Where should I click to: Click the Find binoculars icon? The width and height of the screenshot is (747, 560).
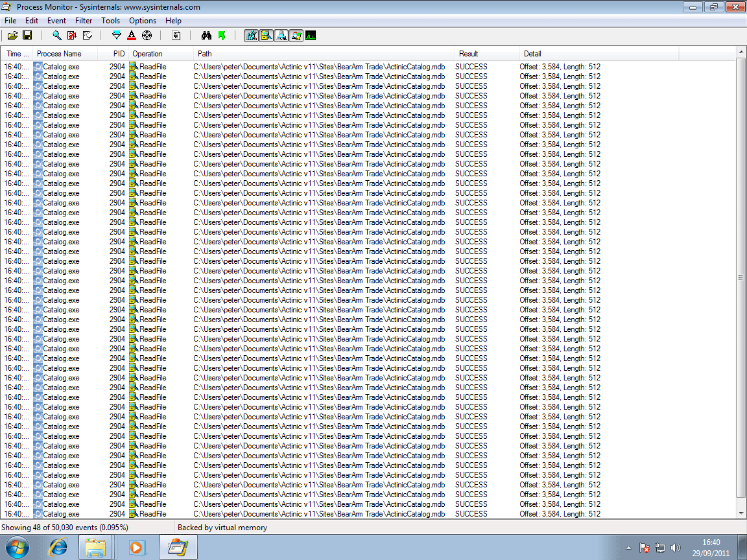[207, 36]
